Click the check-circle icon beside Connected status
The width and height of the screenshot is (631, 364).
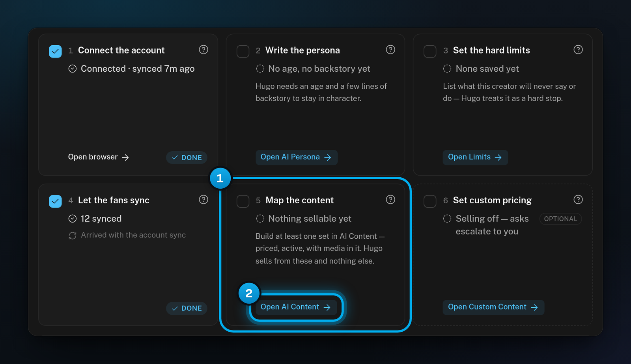[x=73, y=69]
